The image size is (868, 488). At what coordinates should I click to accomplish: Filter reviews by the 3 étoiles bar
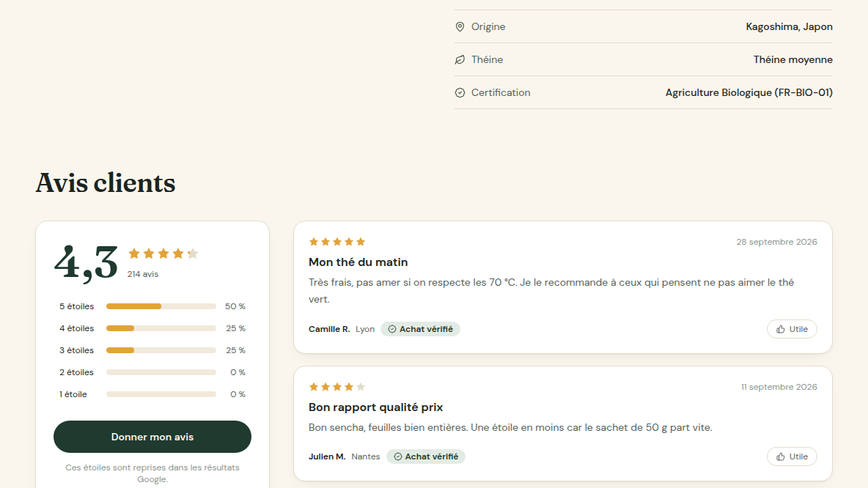pos(161,350)
